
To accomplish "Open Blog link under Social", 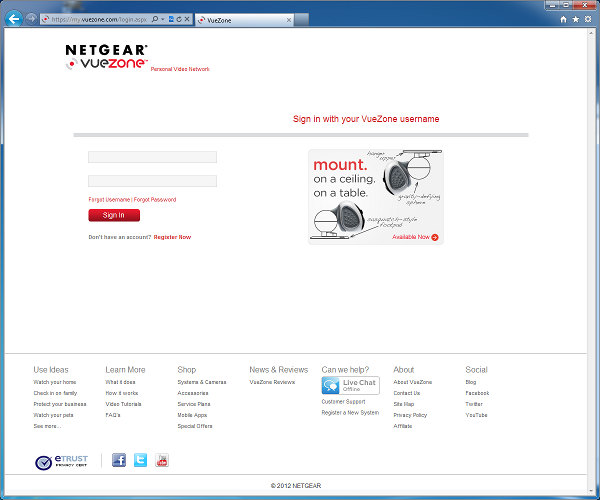I will (471, 382).
